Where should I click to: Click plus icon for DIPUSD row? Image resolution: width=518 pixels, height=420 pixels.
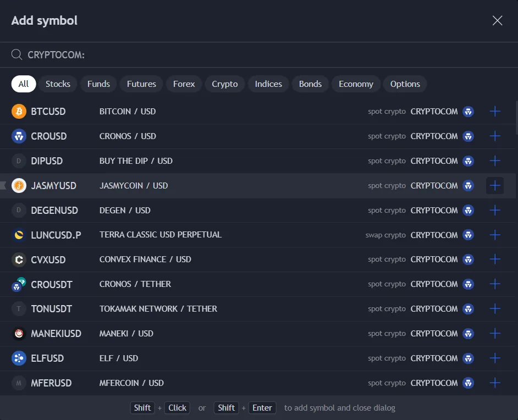pos(494,161)
